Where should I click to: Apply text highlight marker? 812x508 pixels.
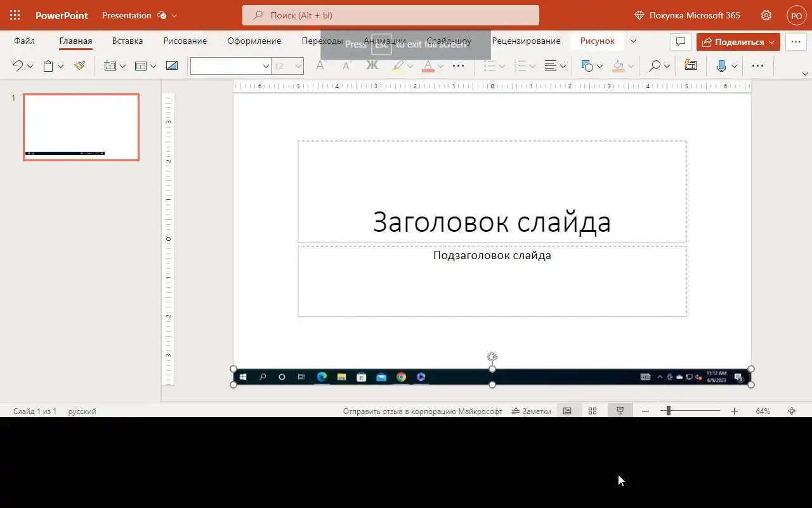398,65
